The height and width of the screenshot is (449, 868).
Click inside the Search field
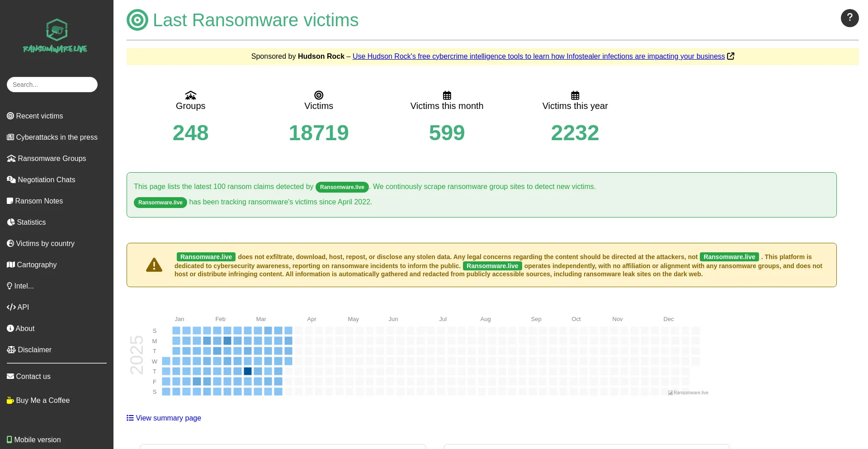pyautogui.click(x=52, y=85)
